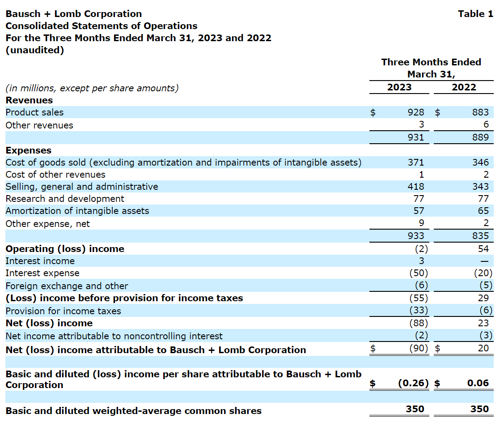Click the 'Operating (loss) income' label
Viewport: 504px width, 427px height.
point(65,249)
